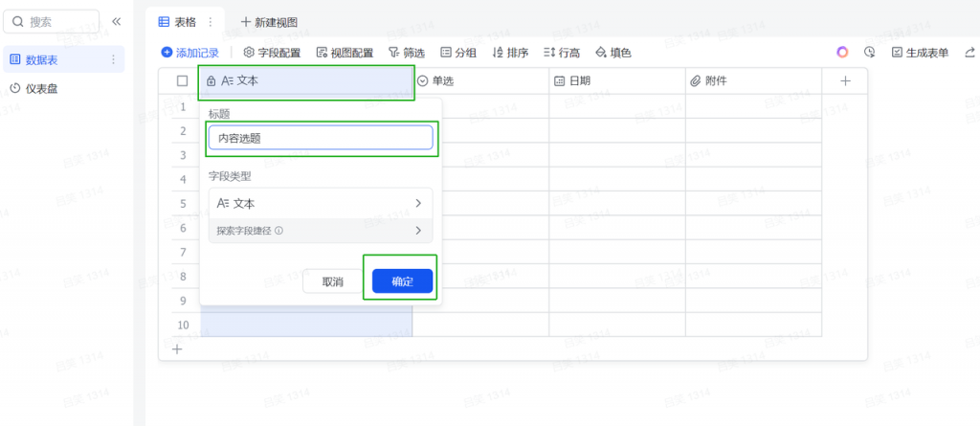Viewport: 980px width, 426px height.
Task: Click the info icon beside 探索字段捷径
Action: click(x=278, y=230)
